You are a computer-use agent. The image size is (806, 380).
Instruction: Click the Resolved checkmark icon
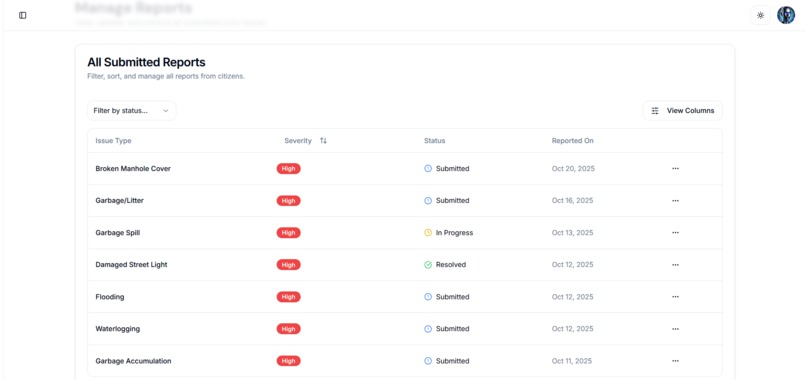tap(428, 265)
